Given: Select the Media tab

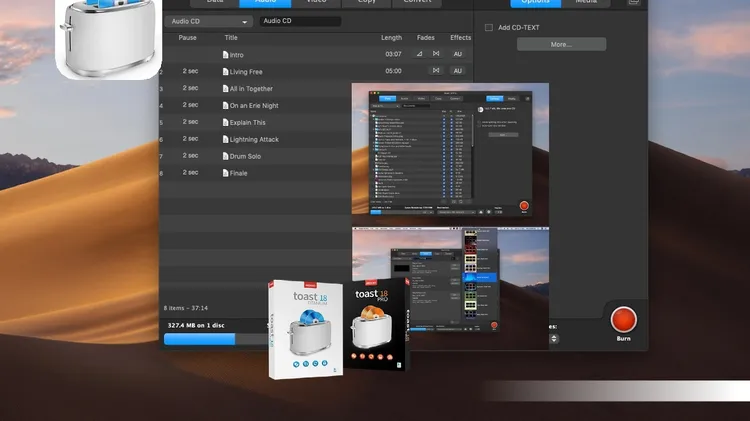Looking at the screenshot, I should (586, 2).
